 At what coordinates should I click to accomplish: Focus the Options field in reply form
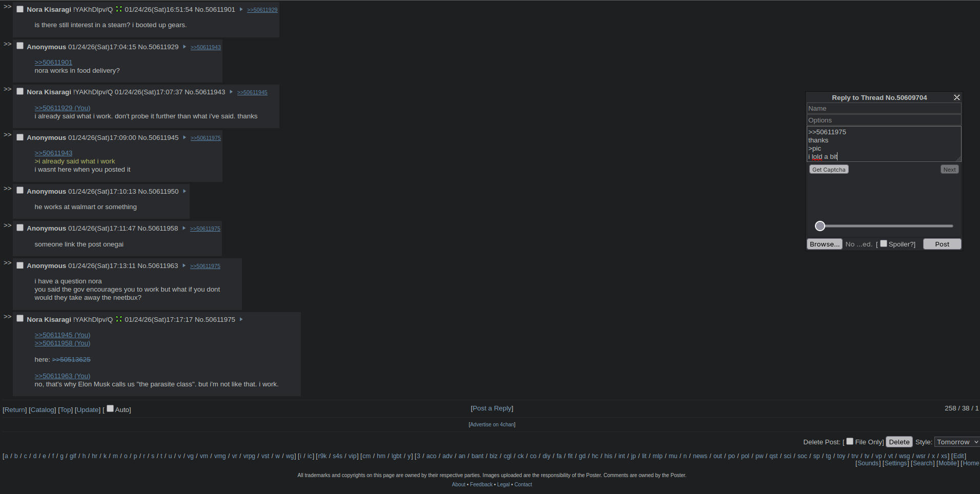(x=884, y=120)
